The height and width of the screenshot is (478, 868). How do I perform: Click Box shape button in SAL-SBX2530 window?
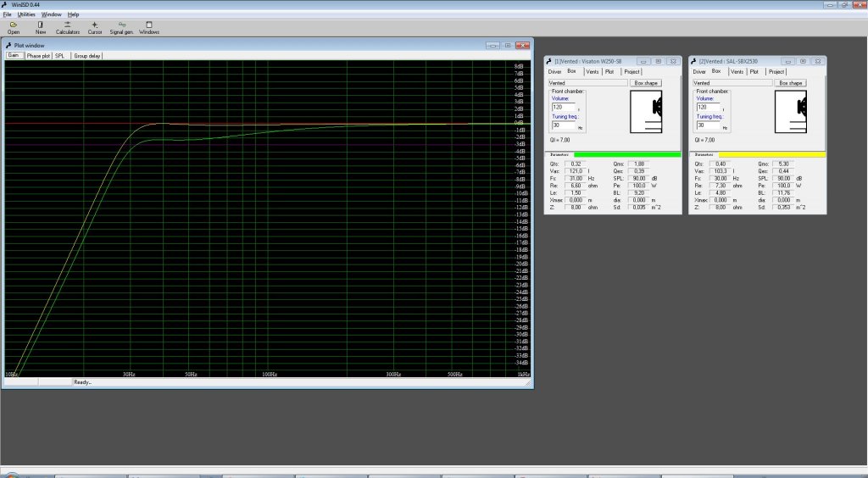coord(791,83)
